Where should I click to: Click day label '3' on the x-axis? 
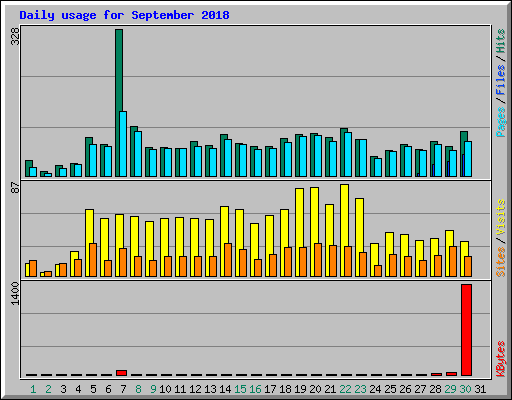pyautogui.click(x=63, y=389)
